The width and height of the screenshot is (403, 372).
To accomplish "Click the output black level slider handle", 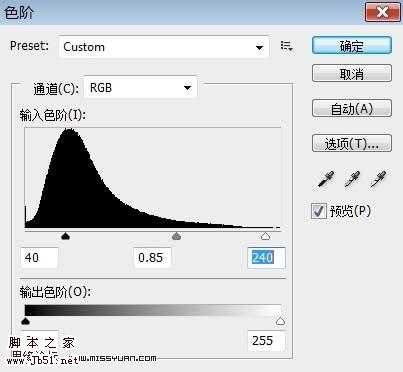I will coord(25,321).
